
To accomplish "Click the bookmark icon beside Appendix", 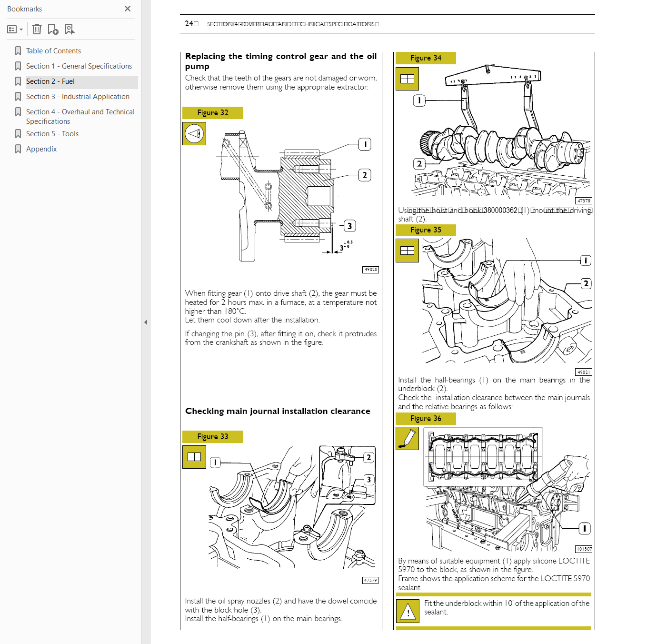I will 18,149.
